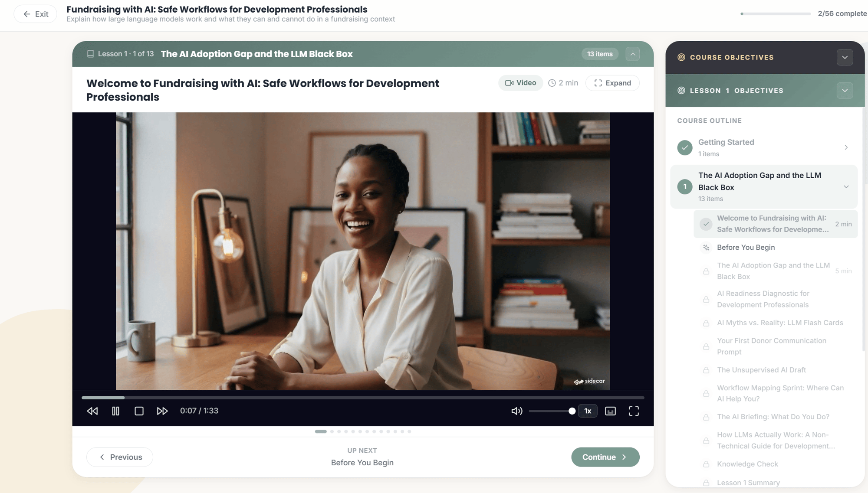Viewport: 868px width, 493px height.
Task: Click lock icon beside AI Myths vs. Reality
Action: [706, 323]
